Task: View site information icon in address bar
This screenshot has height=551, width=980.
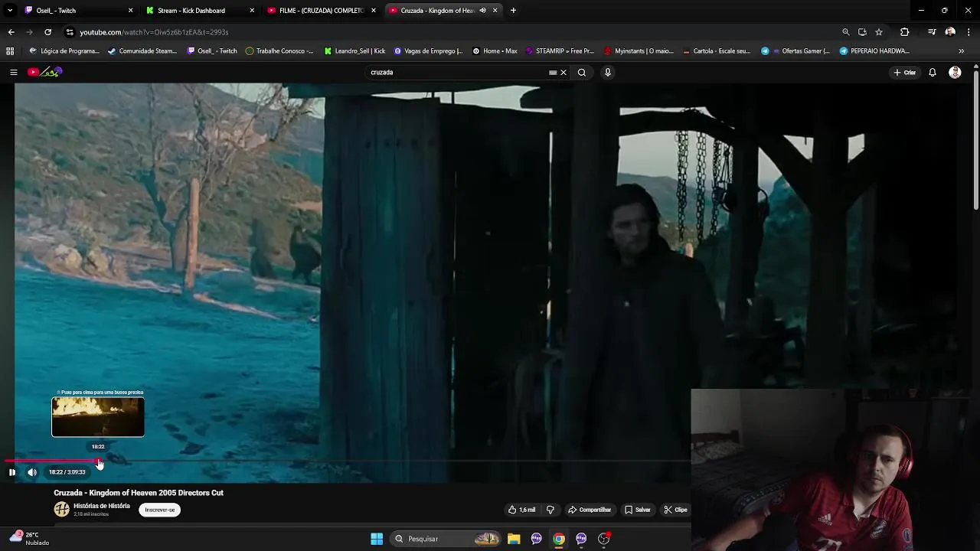Action: [x=70, y=32]
